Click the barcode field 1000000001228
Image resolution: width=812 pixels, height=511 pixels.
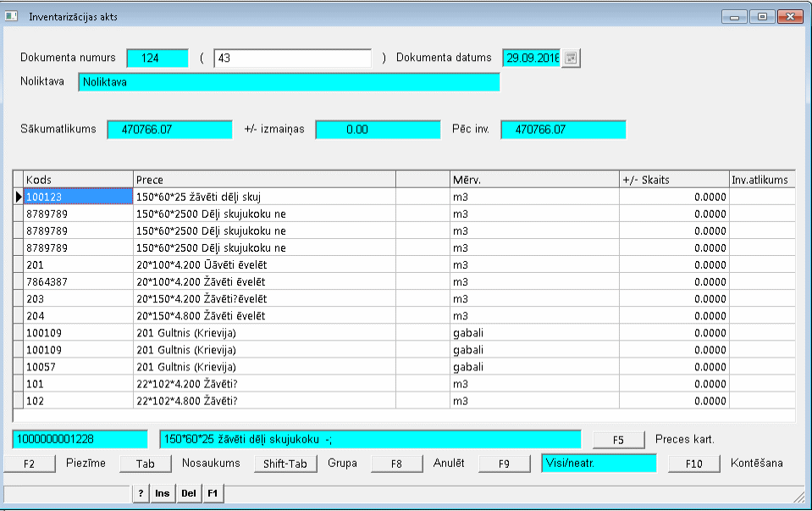[x=80, y=440]
